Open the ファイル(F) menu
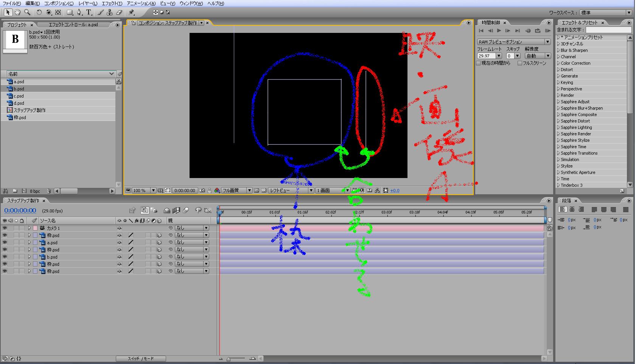 (12, 3)
